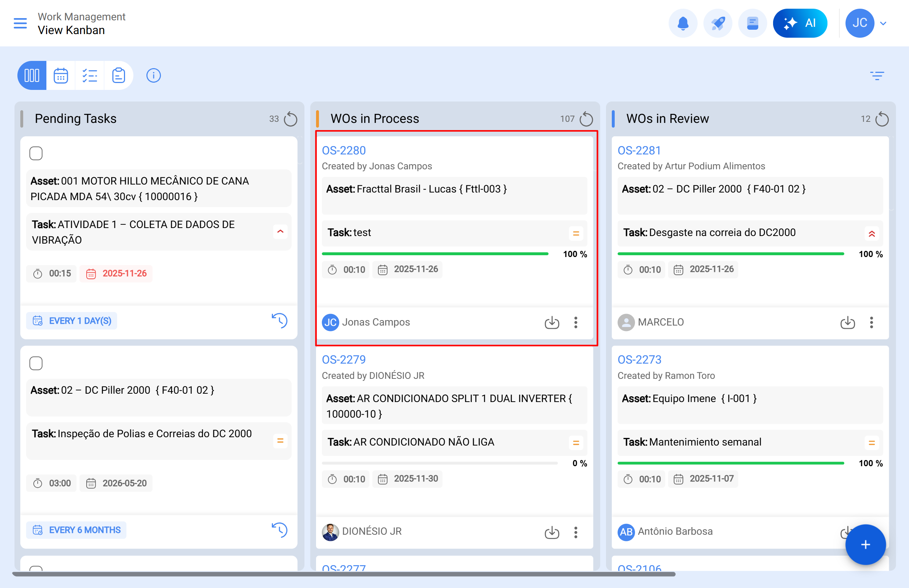This screenshot has height=588, width=909.
Task: Open the info circle icon in toolbar
Action: (153, 76)
